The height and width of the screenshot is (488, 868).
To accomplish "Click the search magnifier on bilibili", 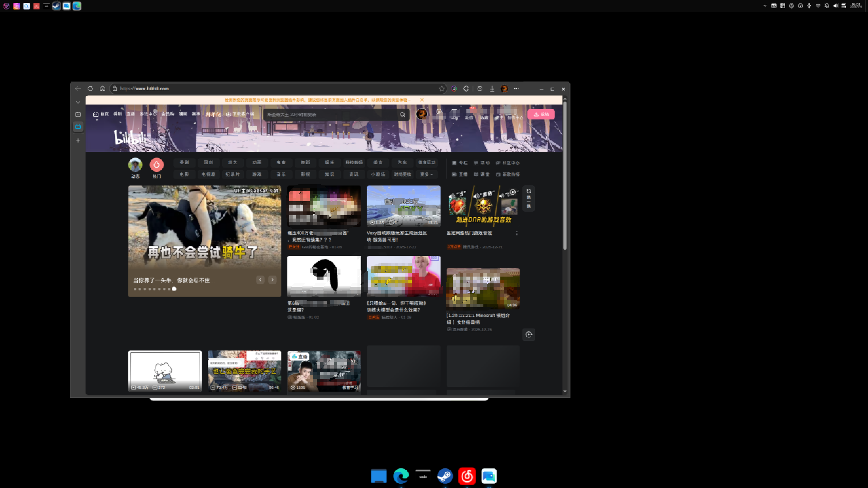I will point(403,115).
